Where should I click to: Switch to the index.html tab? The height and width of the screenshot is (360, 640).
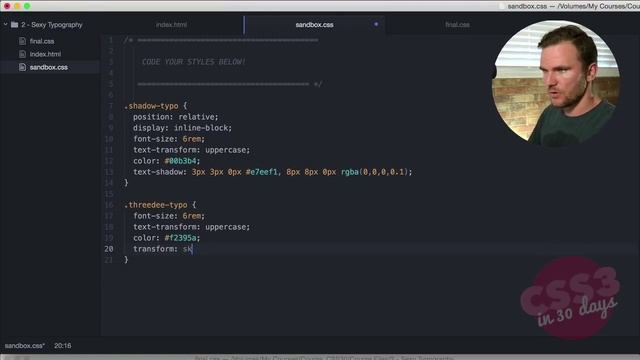tap(171, 24)
